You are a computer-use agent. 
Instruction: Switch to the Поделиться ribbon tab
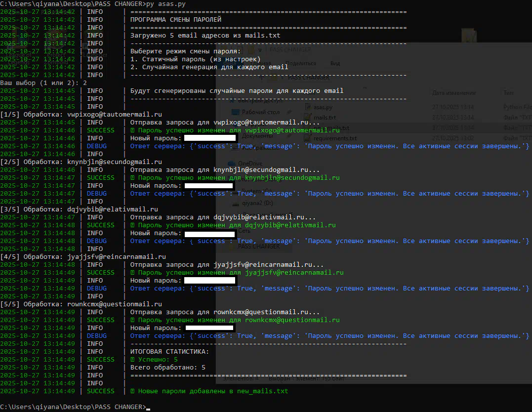(x=300, y=63)
